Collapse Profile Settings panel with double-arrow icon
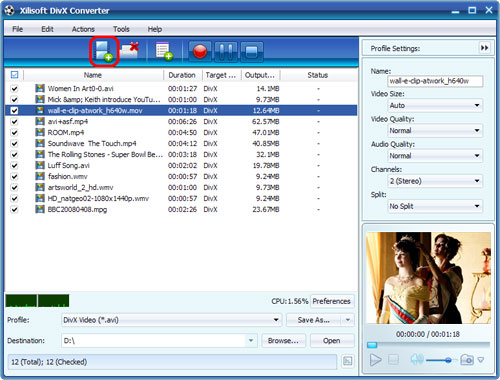Viewport: 500px width, 380px height. click(484, 48)
